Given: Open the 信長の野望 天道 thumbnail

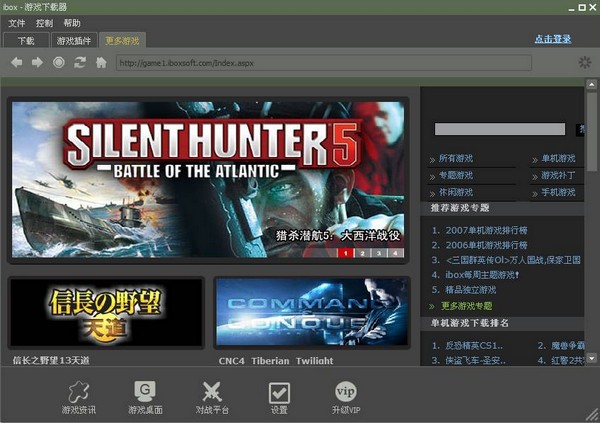Looking at the screenshot, I should [106, 312].
